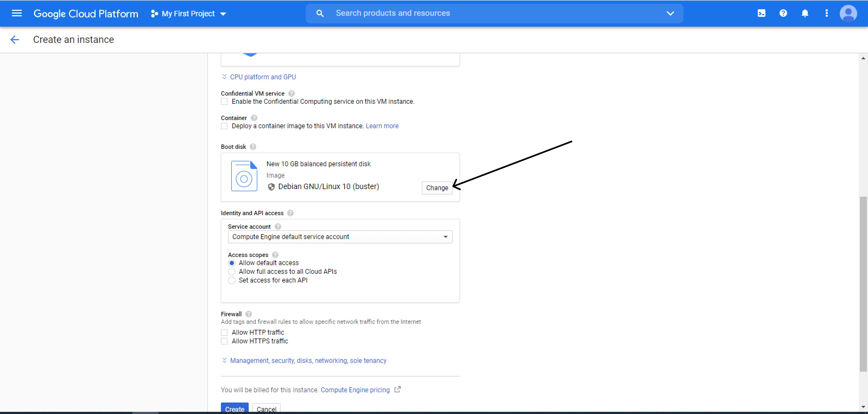Viewport: 868px width, 414px height.
Task: Click Boot disk help tooltip icon
Action: [x=253, y=147]
